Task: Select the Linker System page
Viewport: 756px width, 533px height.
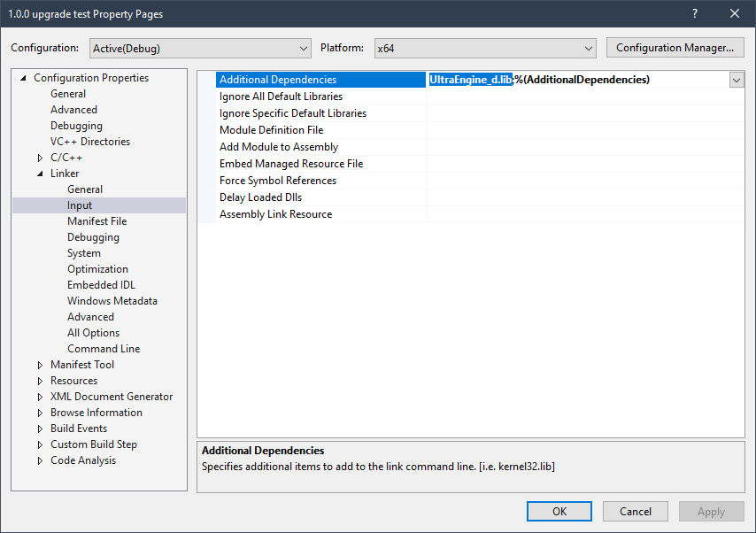Action: coord(85,253)
